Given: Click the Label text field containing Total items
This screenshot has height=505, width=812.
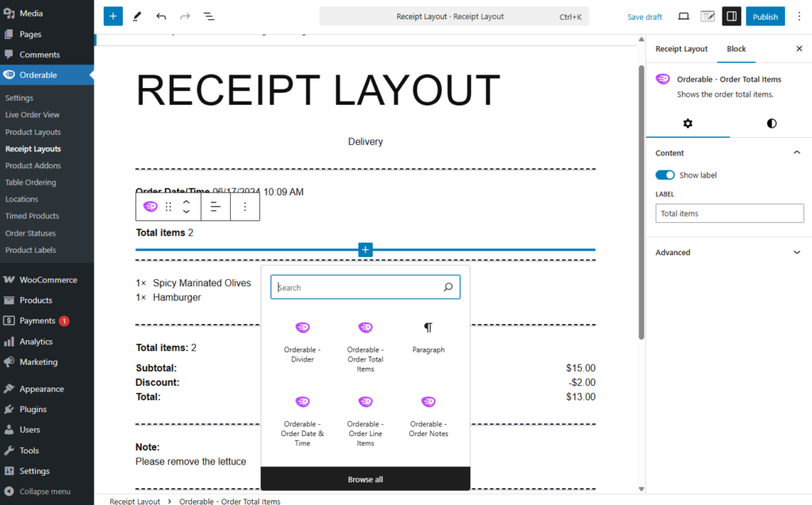Looking at the screenshot, I should [729, 213].
